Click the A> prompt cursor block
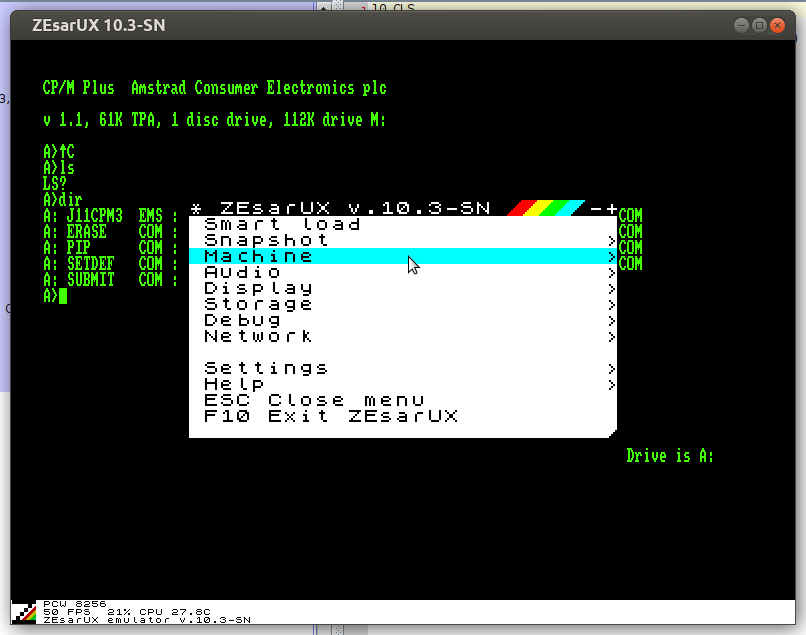The image size is (806, 635). coord(63,296)
